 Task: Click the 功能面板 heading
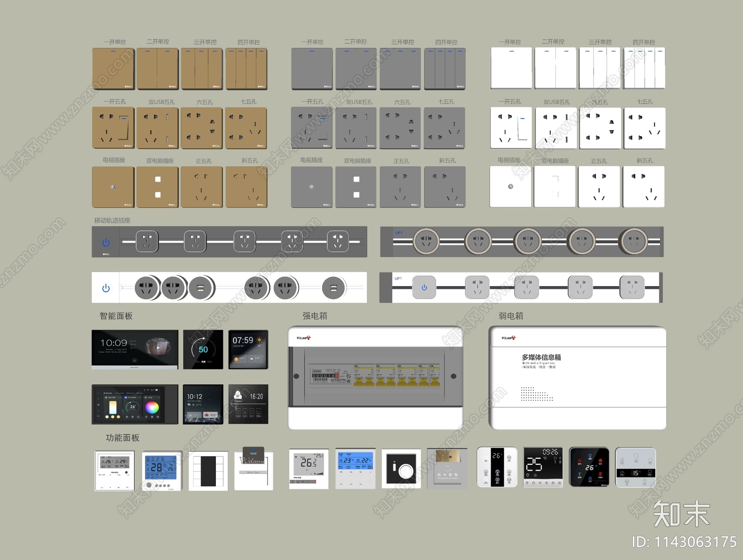click(123, 437)
